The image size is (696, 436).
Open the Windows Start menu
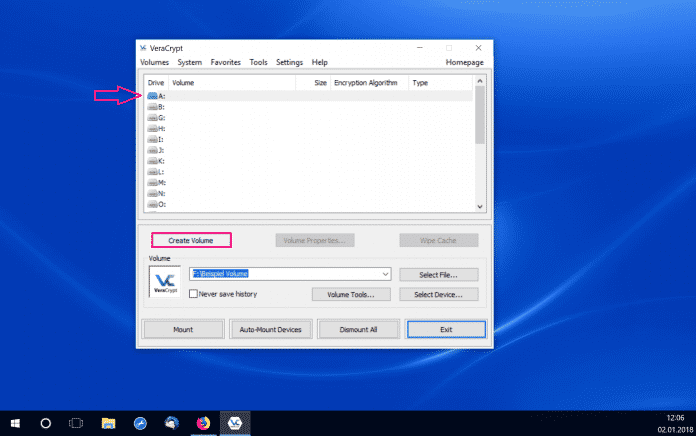coord(15,423)
